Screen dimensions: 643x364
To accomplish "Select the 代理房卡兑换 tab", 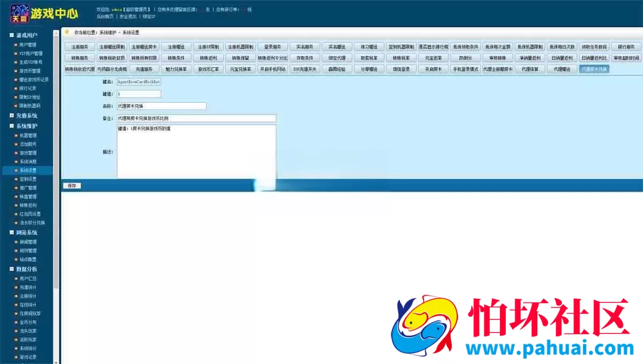I will (x=594, y=69).
